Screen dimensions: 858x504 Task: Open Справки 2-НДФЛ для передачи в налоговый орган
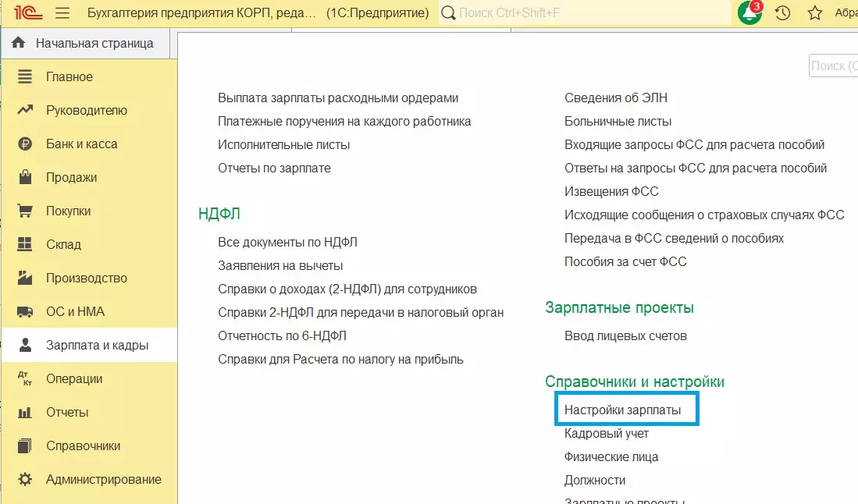pos(361,313)
